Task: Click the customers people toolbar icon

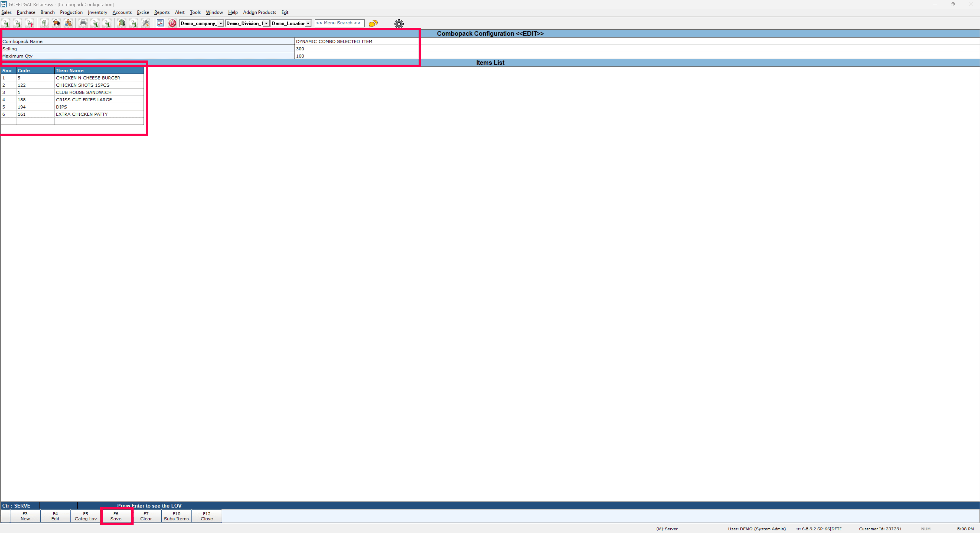Action: click(68, 23)
